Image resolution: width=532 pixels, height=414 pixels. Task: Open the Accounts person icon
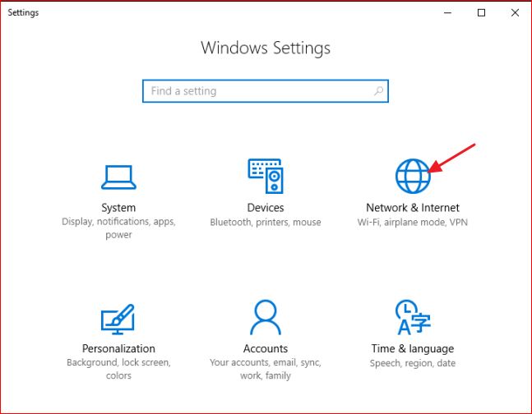(266, 317)
